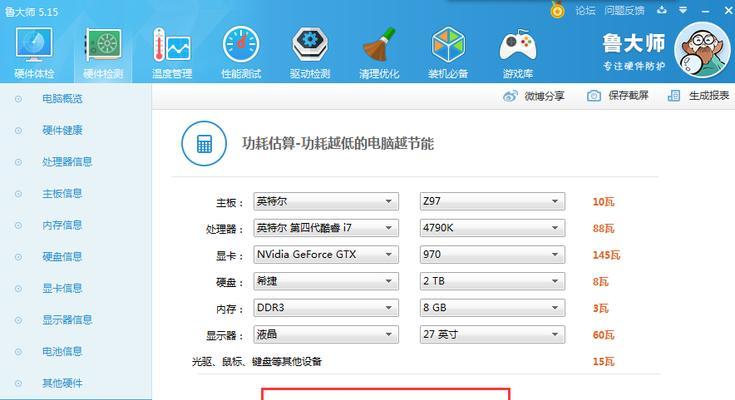This screenshot has height=400, width=735.
Task: Select 处理器信息 in sidebar
Action: (67, 162)
